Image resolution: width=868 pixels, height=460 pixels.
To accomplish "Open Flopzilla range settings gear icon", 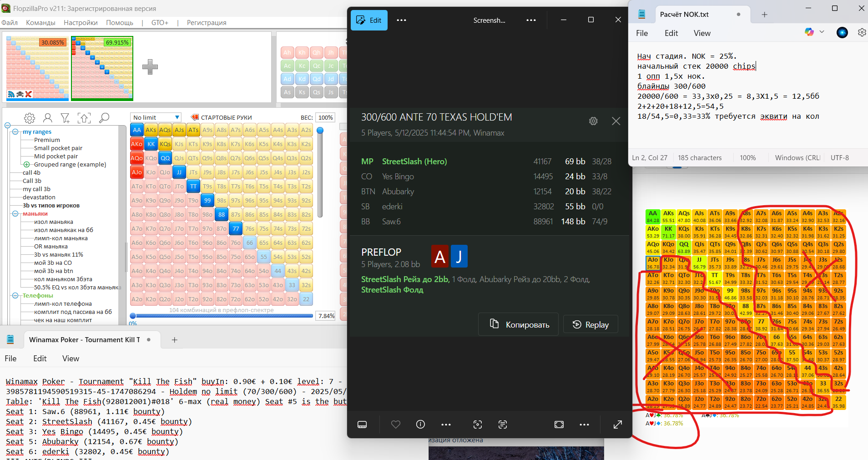I will tap(30, 118).
